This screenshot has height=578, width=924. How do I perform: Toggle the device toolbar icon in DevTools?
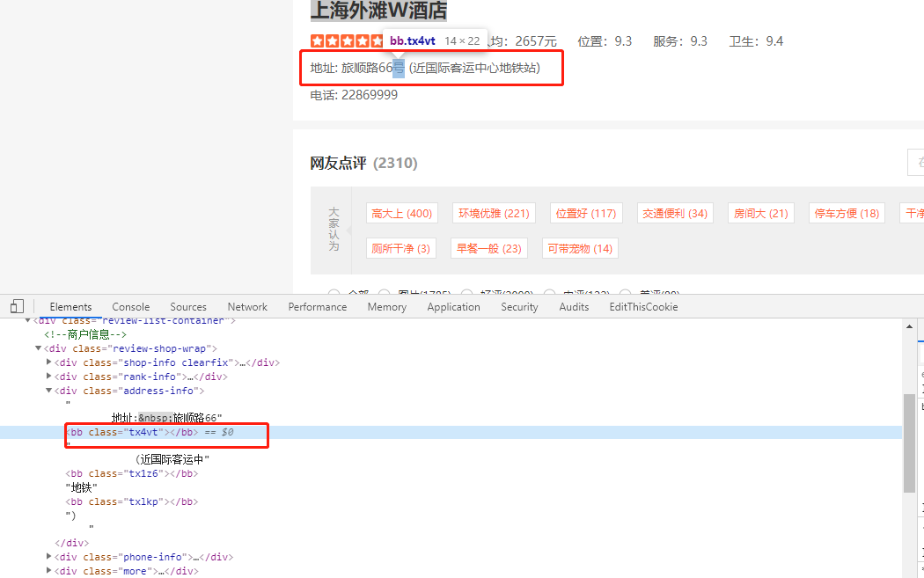tap(17, 306)
